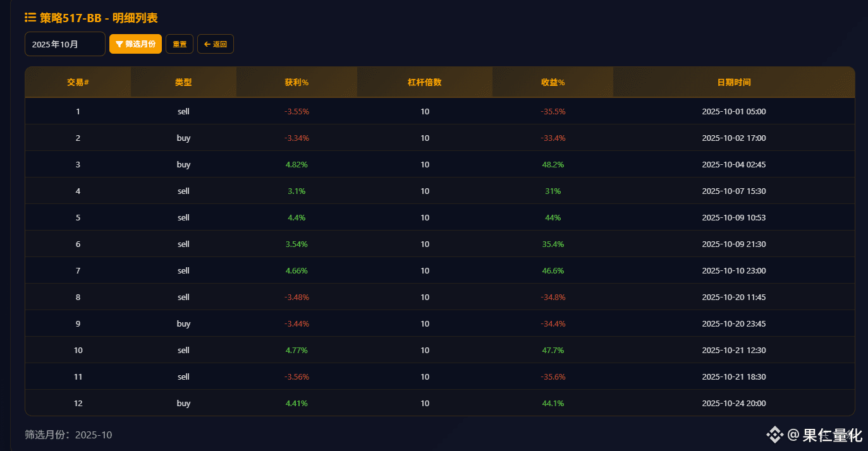868x451 pixels.
Task: Select the 获利% column header
Action: coord(296,83)
